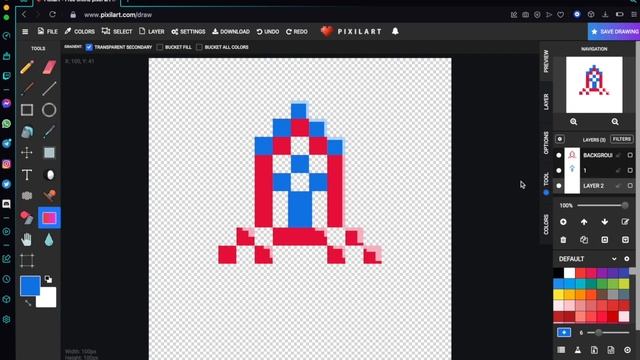Click the right magnifier under navigation preview
Viewport: 640px width, 360px height.
[615, 122]
